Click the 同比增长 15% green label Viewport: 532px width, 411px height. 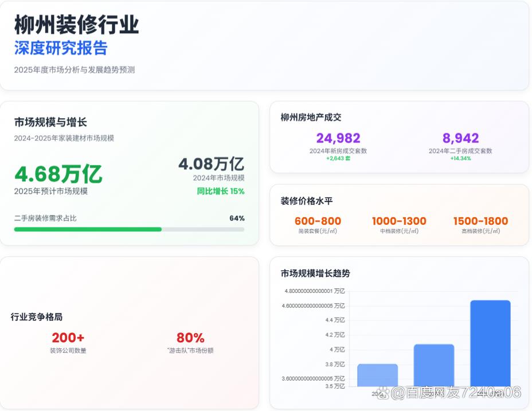click(x=221, y=191)
